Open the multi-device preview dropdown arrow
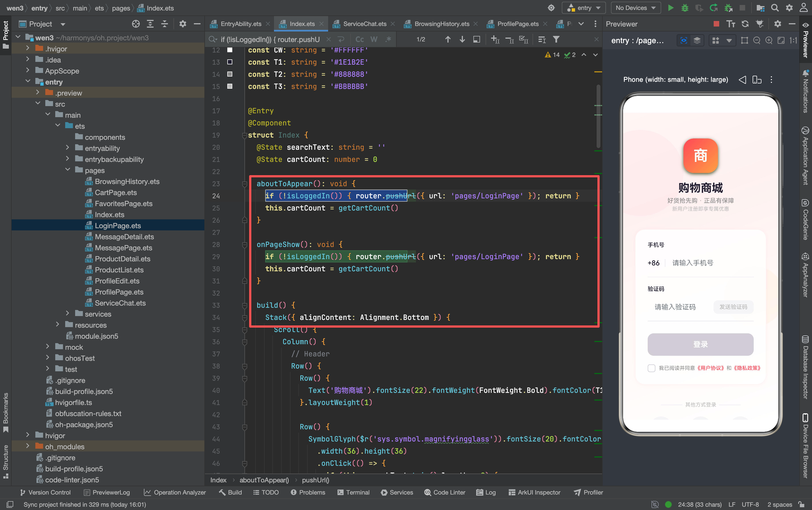 [x=729, y=41]
